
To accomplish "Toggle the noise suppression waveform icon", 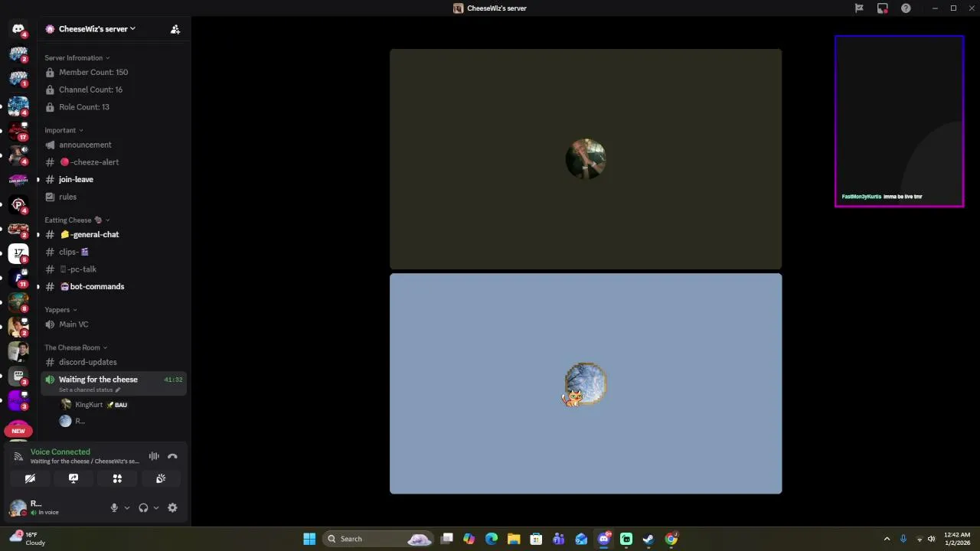I will coord(154,456).
